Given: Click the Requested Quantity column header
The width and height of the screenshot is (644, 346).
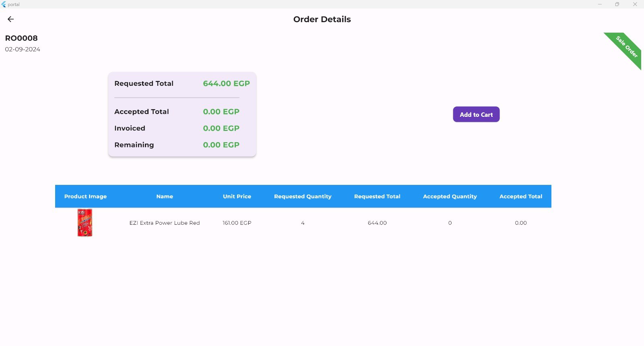Looking at the screenshot, I should (x=303, y=197).
